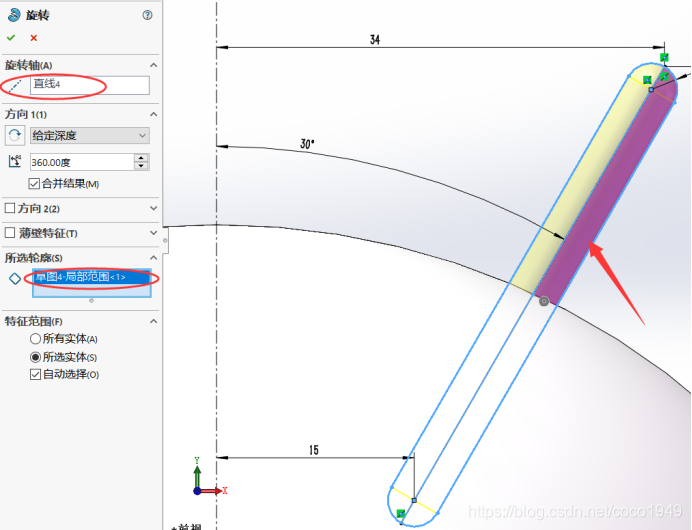Collapse the 旋转轴(A) section
Image resolution: width=692 pixels, height=530 pixels.
pyautogui.click(x=153, y=65)
